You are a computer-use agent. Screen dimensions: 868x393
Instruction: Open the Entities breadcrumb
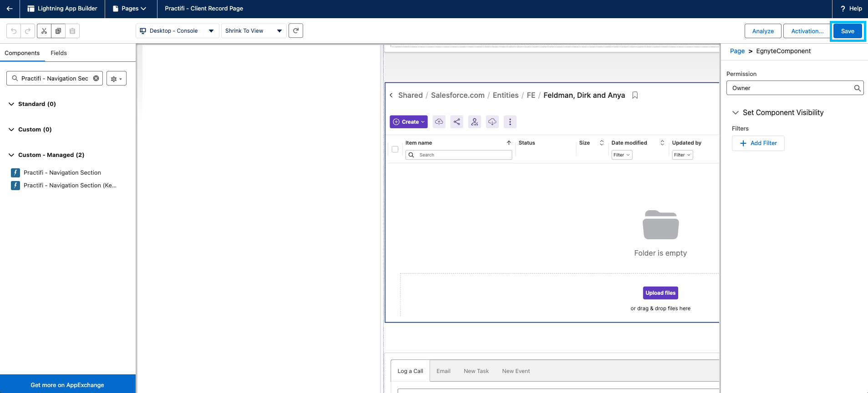(506, 95)
